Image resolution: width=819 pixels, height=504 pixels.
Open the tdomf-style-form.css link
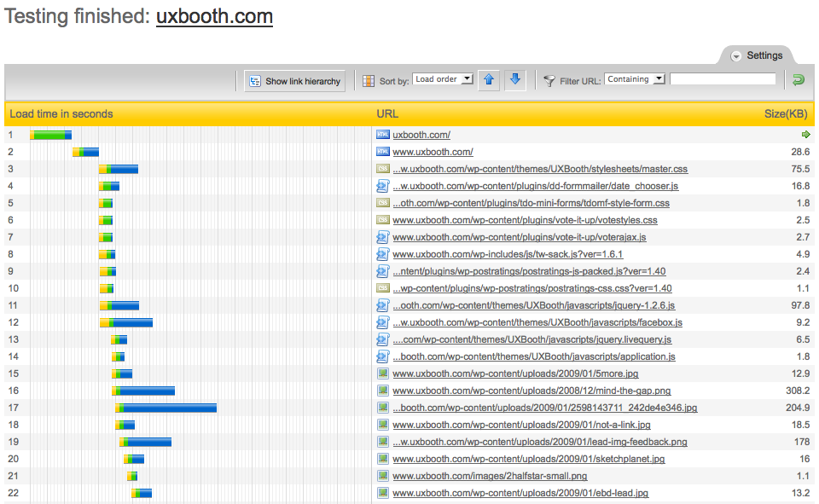pyautogui.click(x=531, y=203)
